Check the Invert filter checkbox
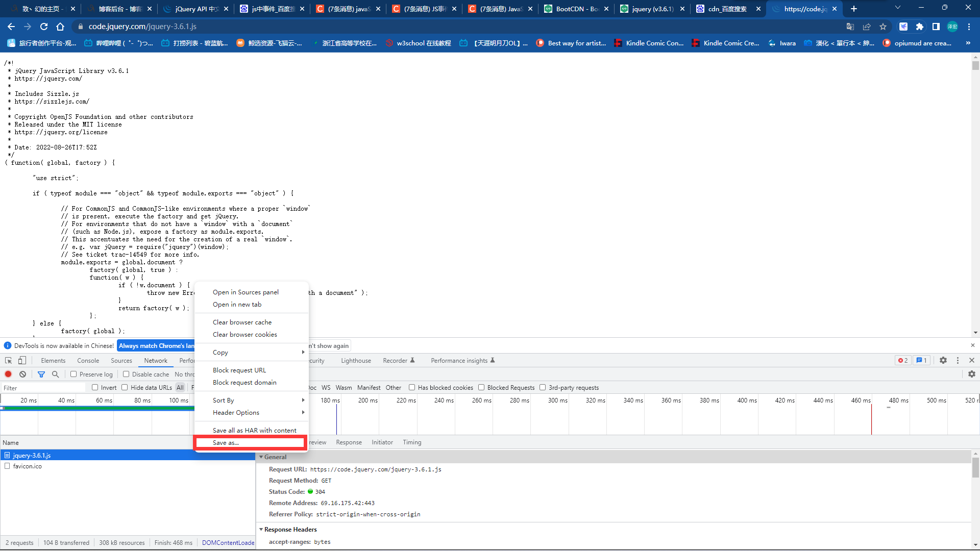Viewport: 980px width, 551px height. tap(95, 387)
